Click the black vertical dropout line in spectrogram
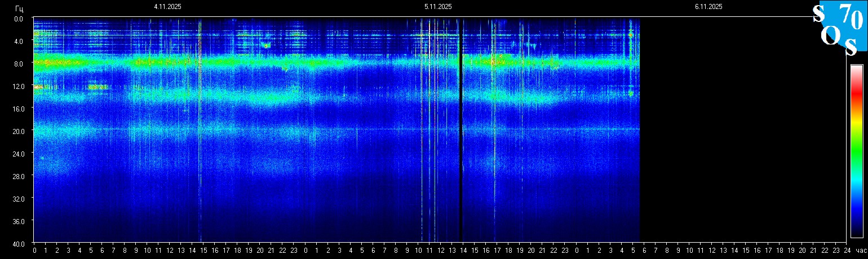Image resolution: width=868 pixels, height=259 pixels. [x=460, y=129]
